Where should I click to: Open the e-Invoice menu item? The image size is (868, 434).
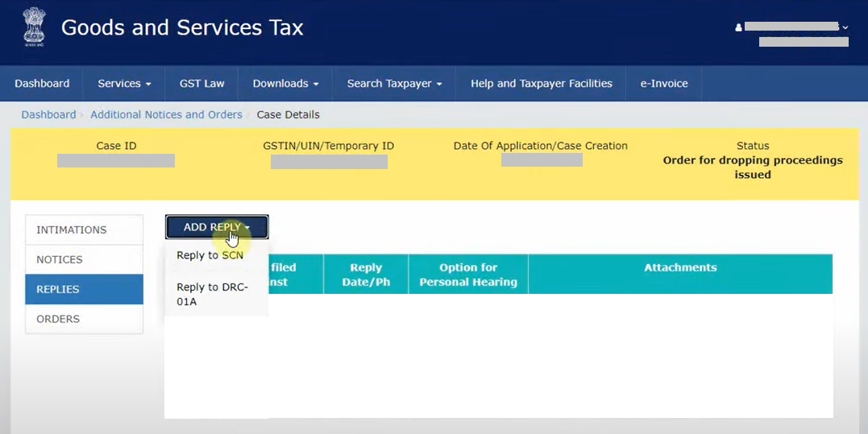[663, 84]
